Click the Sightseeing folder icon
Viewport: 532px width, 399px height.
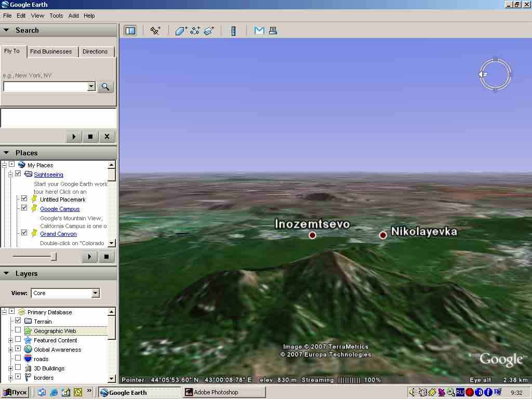28,174
